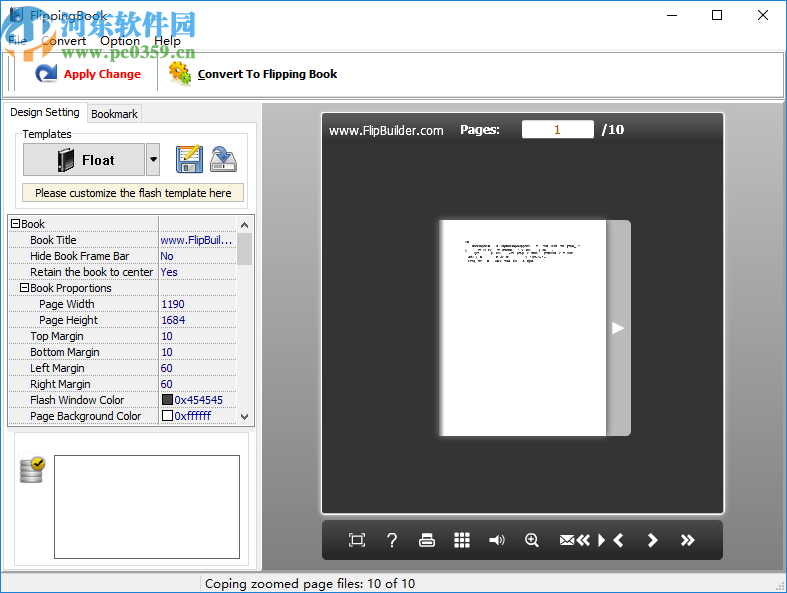The image size is (787, 593).
Task: Collapse the Book tree section
Action: tap(16, 224)
